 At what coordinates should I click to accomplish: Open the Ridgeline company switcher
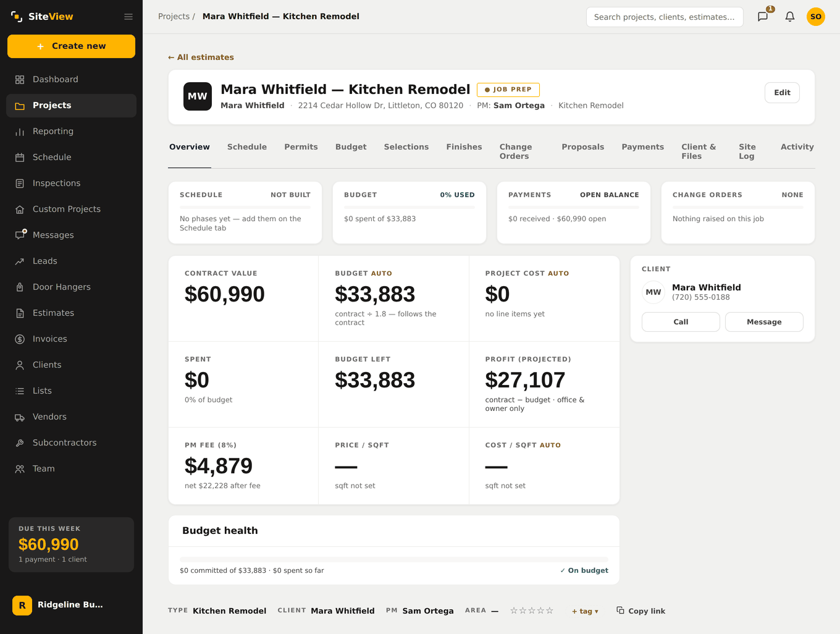point(71,605)
